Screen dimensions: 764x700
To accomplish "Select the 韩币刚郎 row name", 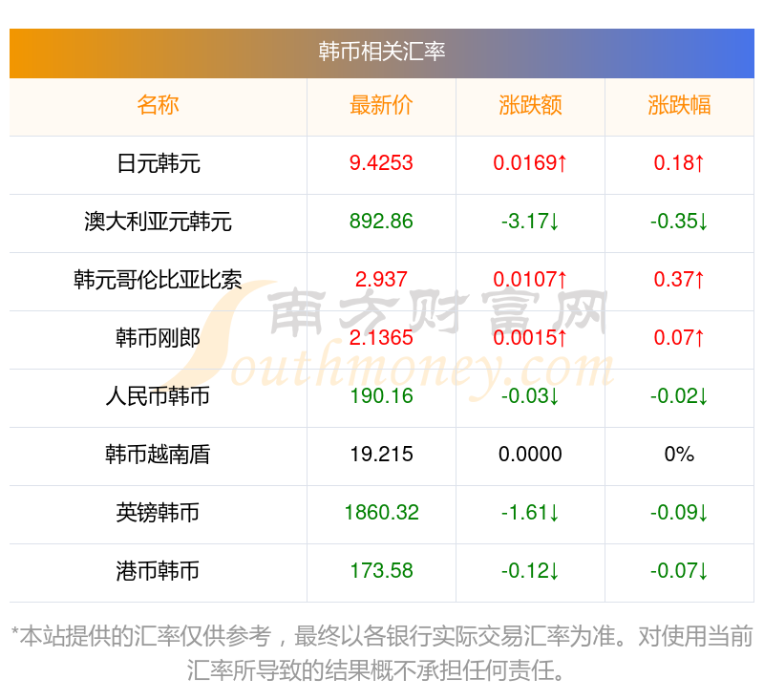I will tap(158, 339).
